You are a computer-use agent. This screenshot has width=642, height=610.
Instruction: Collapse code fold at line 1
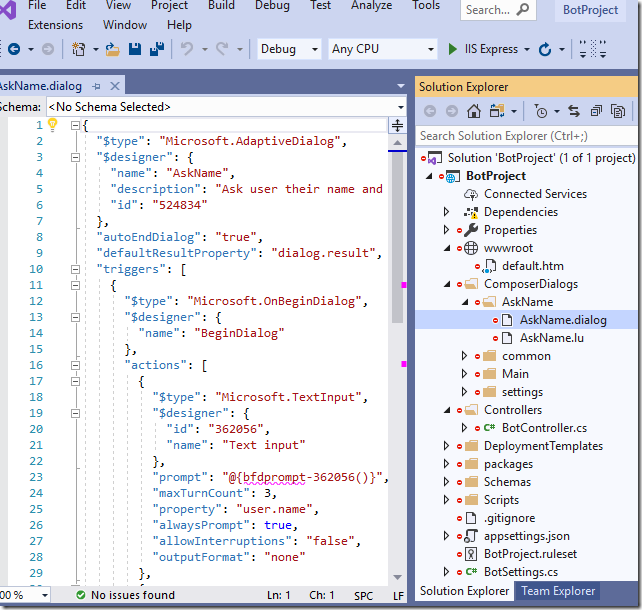[75, 125]
